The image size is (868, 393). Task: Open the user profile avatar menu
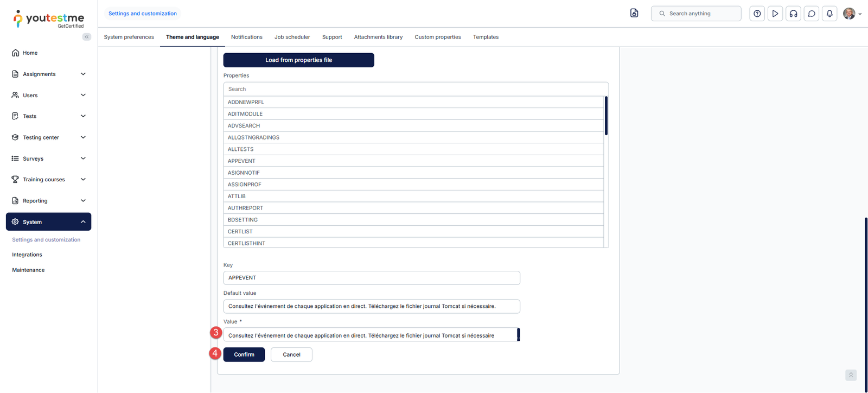(x=851, y=14)
